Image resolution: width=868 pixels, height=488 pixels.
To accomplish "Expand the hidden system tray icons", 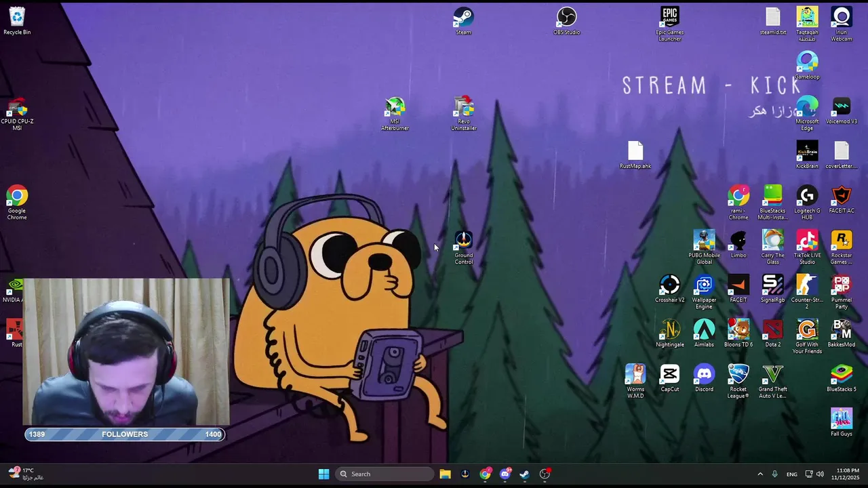I will click(759, 474).
